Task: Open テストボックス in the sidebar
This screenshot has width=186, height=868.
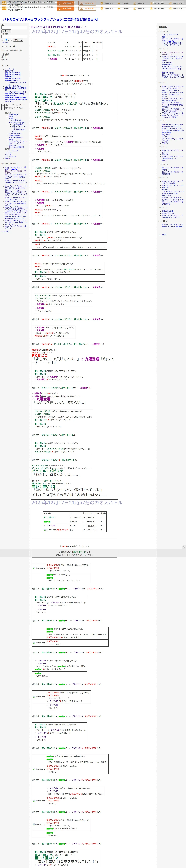Action: 10,156
